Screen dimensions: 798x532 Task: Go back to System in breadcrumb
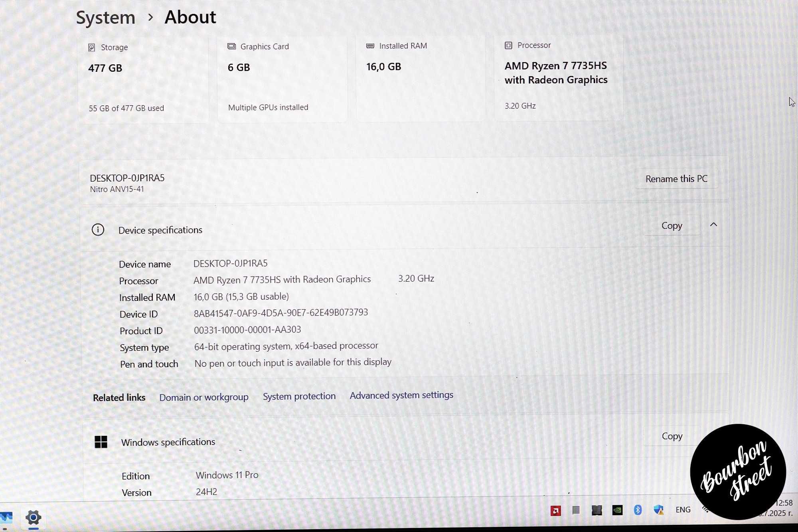tap(106, 18)
